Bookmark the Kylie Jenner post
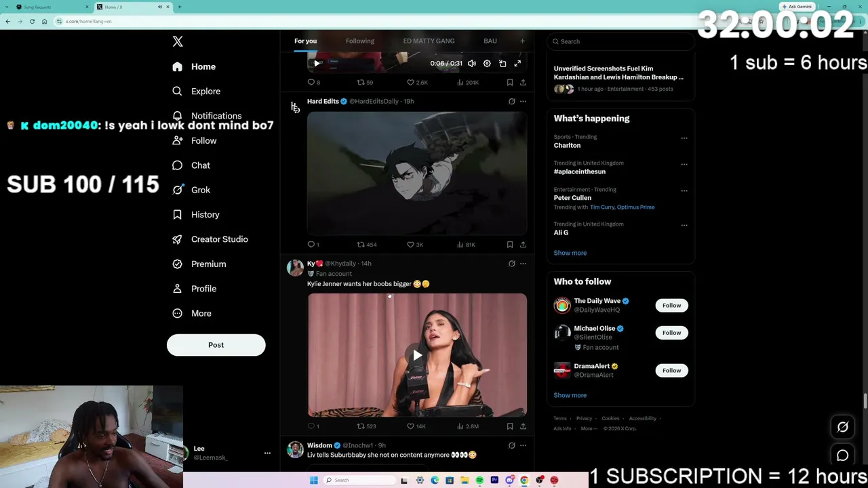 pos(510,426)
